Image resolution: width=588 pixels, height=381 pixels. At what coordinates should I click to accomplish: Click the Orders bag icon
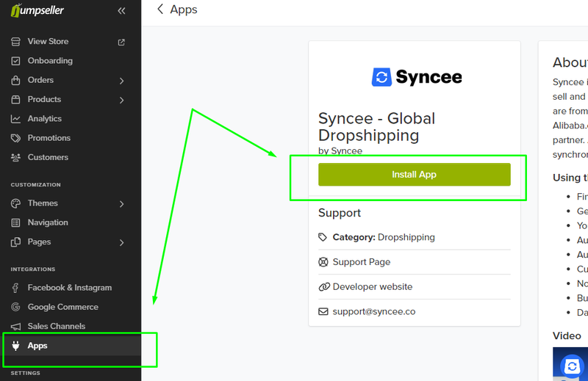[x=15, y=80]
